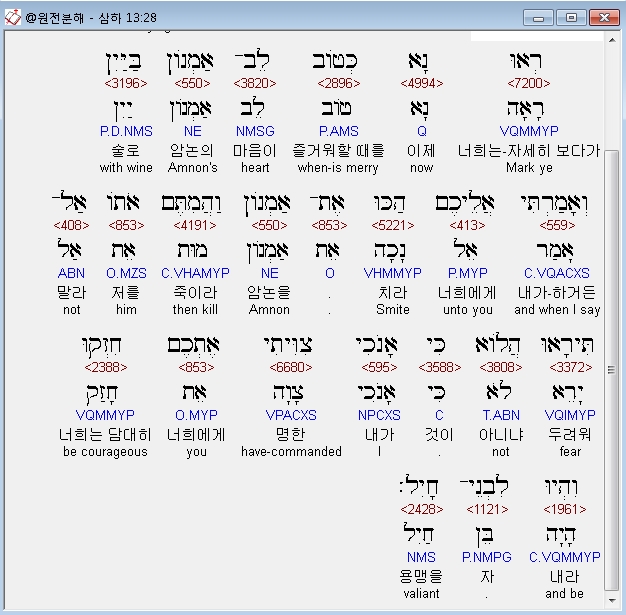Viewport: 626px width, 615px height.
Task: Minimize the 원전분해 window
Action: (538, 18)
